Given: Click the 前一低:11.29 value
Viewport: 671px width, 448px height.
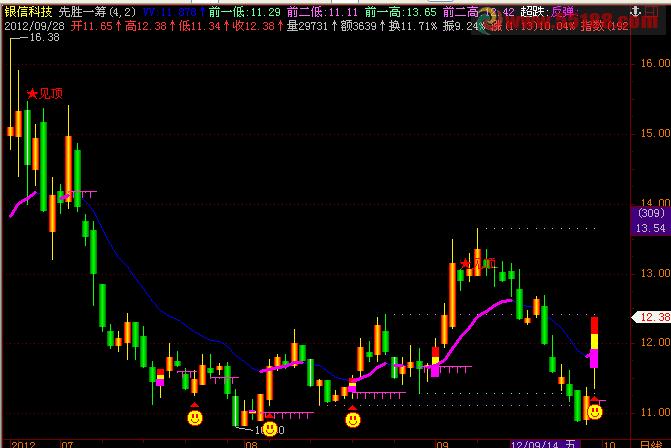Looking at the screenshot, I should pos(245,12).
